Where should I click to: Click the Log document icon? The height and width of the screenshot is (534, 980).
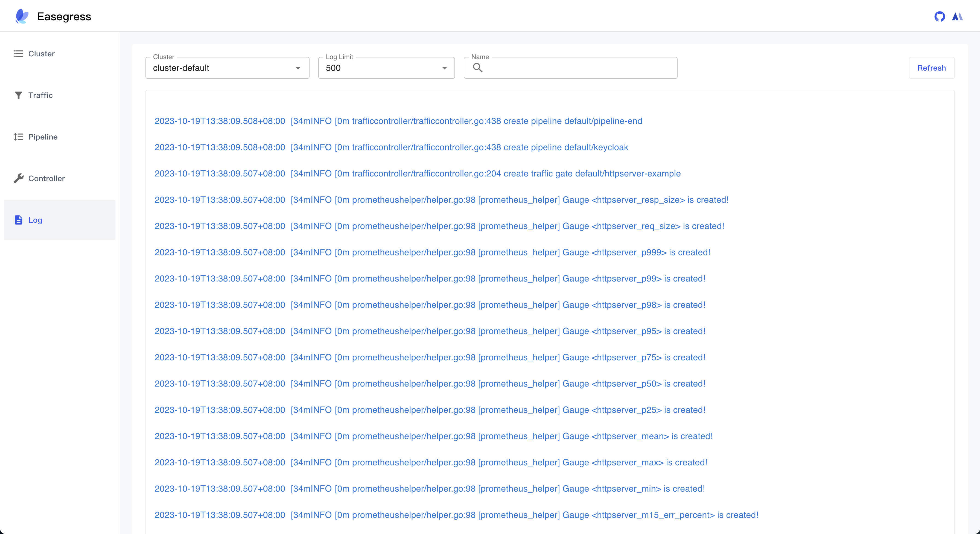tap(18, 220)
